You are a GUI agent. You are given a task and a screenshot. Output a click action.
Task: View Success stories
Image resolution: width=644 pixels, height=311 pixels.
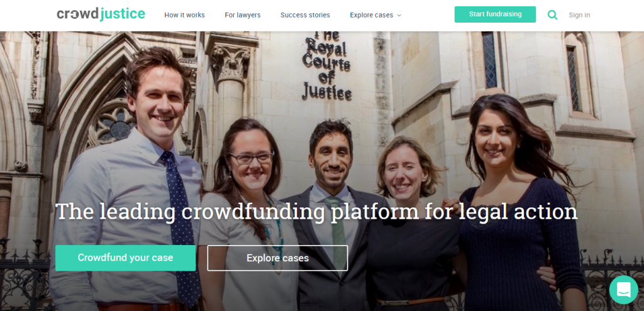coord(305,15)
